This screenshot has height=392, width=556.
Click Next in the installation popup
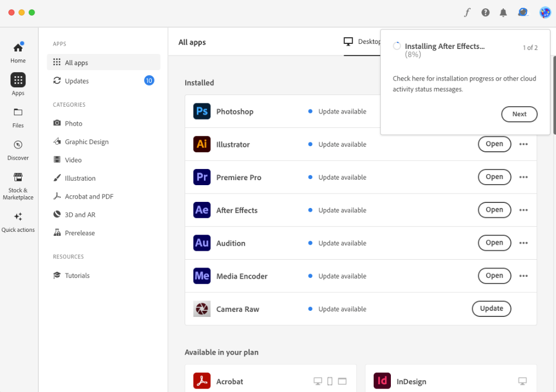(x=519, y=114)
